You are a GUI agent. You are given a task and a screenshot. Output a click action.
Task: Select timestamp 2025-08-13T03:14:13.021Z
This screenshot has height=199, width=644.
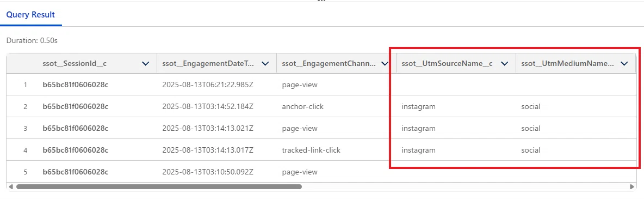tap(208, 128)
